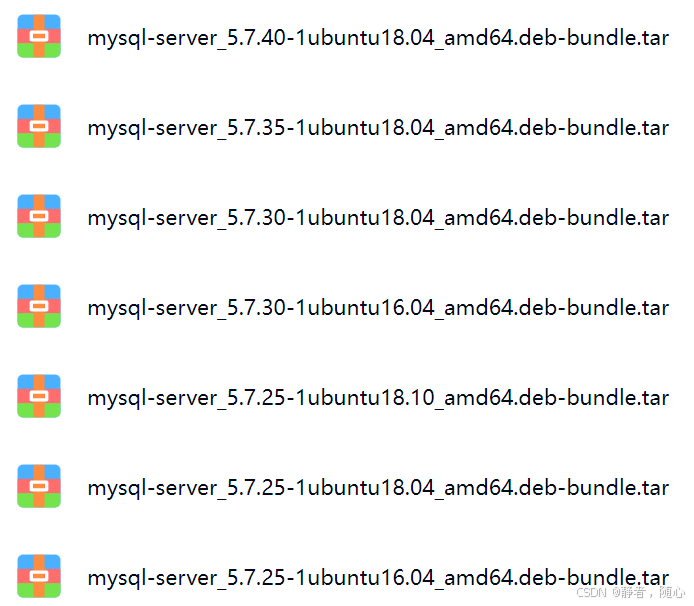Open the newest version 5.7.40 bundle name
The height and width of the screenshot is (606, 694).
[378, 38]
